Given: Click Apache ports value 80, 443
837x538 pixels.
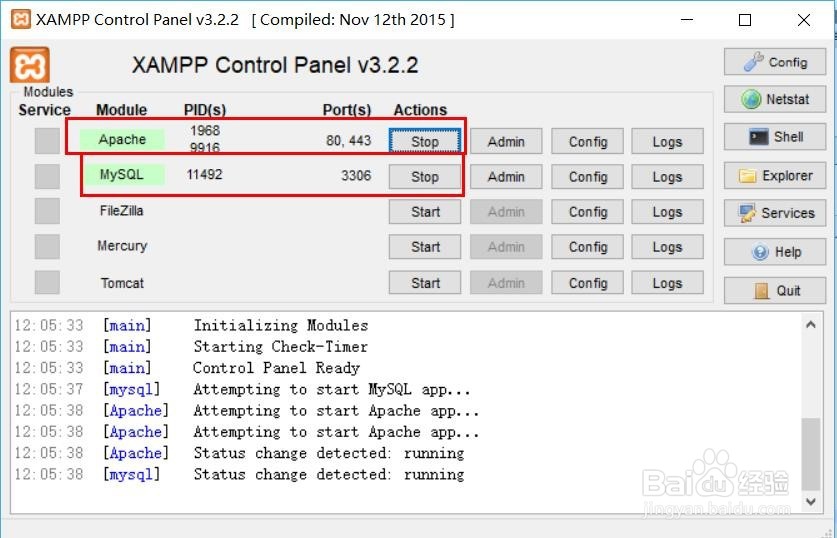Looking at the screenshot, I should pos(349,141).
